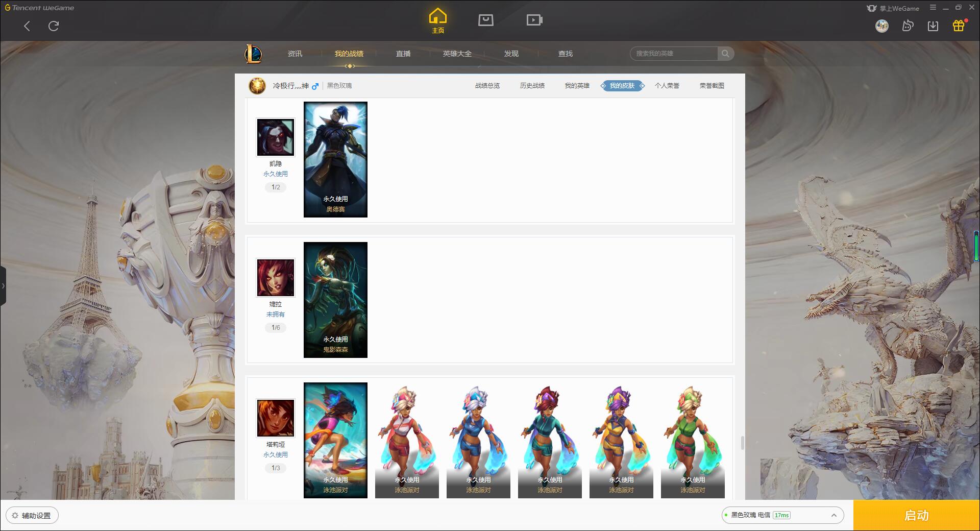The image size is (980, 531).
Task: Open the 我的战绩 tab
Action: (x=349, y=54)
